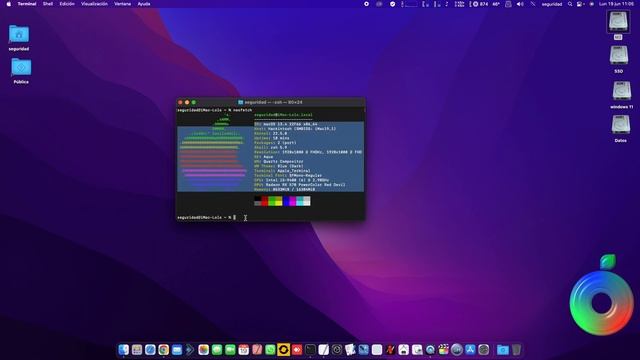640x360 pixels.
Task: Open the date and time in menu bar
Action: point(616,4)
